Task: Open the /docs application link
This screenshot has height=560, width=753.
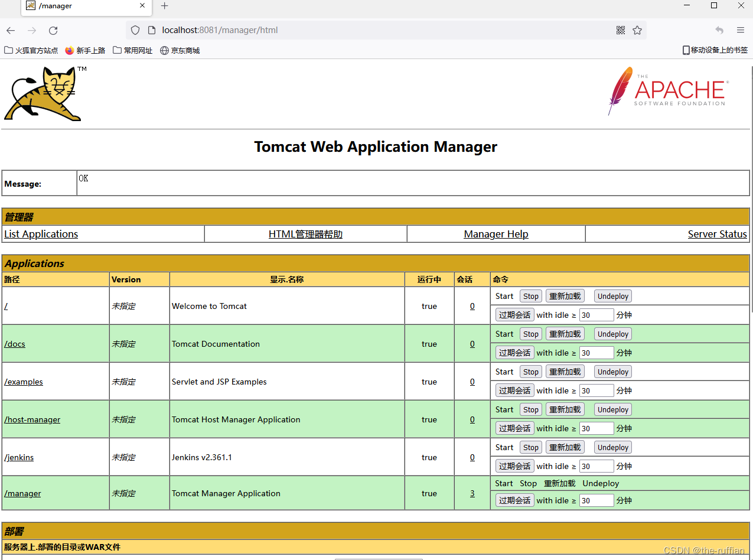Action: coord(15,344)
